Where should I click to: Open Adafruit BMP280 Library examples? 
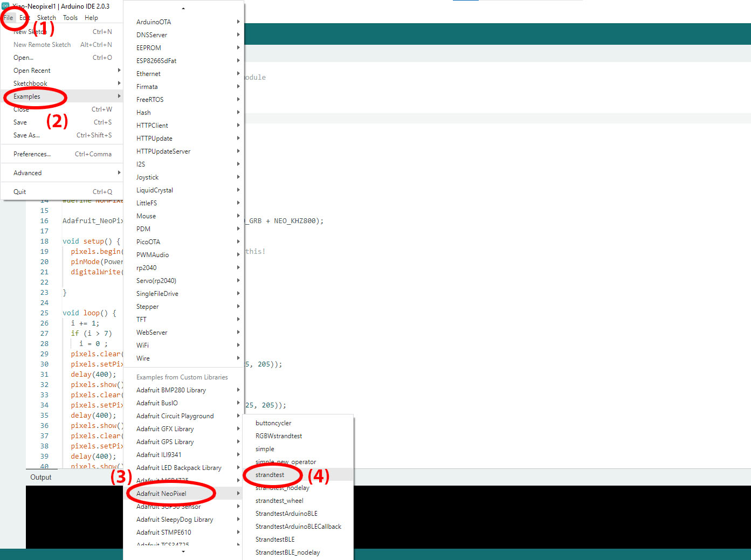click(x=183, y=390)
